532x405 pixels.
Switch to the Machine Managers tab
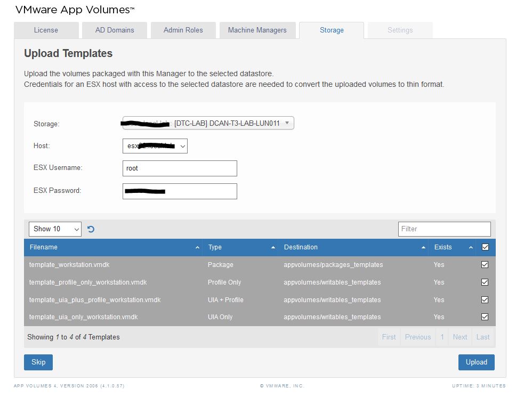(257, 30)
